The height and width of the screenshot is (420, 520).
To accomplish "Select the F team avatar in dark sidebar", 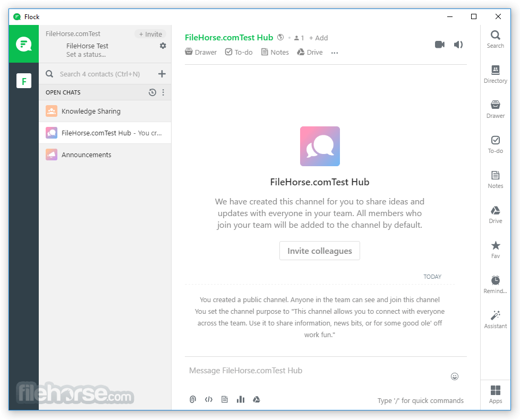I will point(24,81).
